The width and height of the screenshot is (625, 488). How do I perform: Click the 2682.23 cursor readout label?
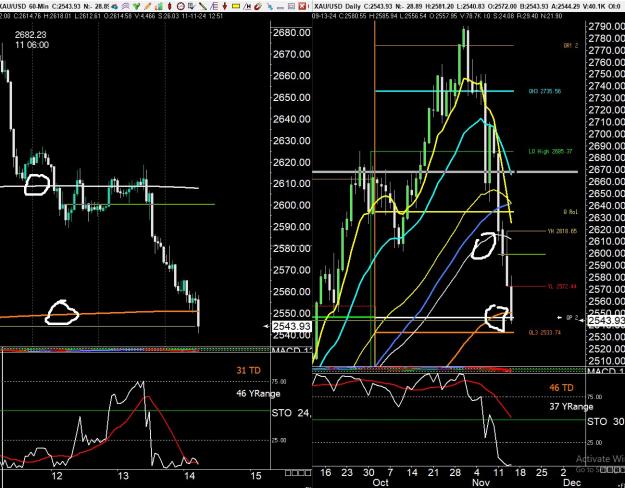[x=31, y=35]
